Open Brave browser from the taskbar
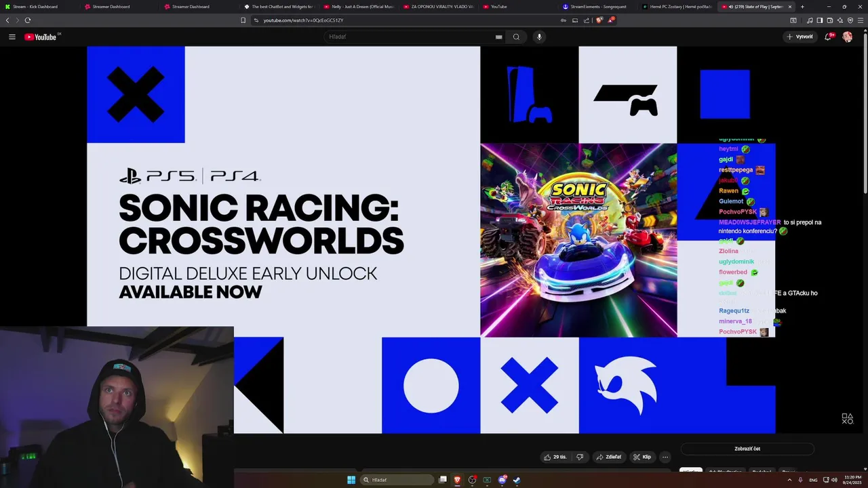868x488 pixels. coord(458,480)
